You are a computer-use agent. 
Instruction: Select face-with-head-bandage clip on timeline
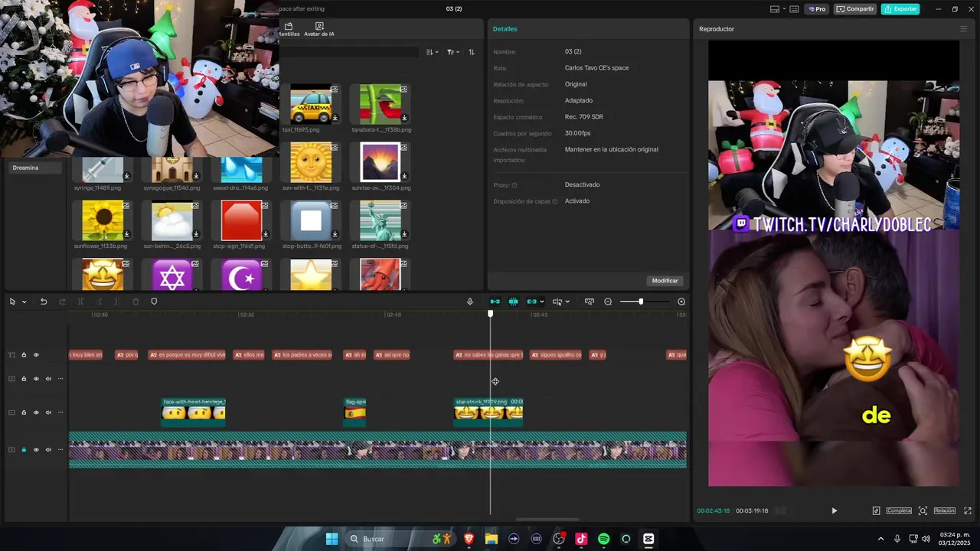pyautogui.click(x=193, y=412)
